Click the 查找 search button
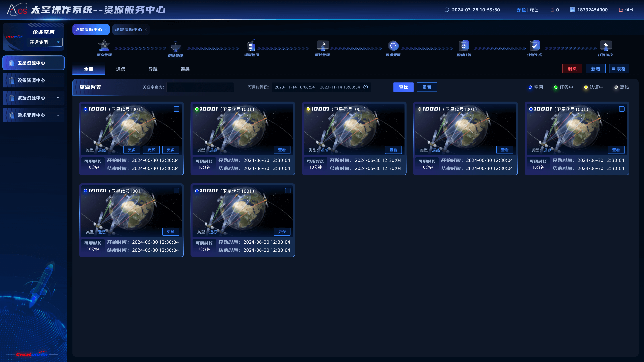Screen dimensions: 644x362 [x=403, y=87]
